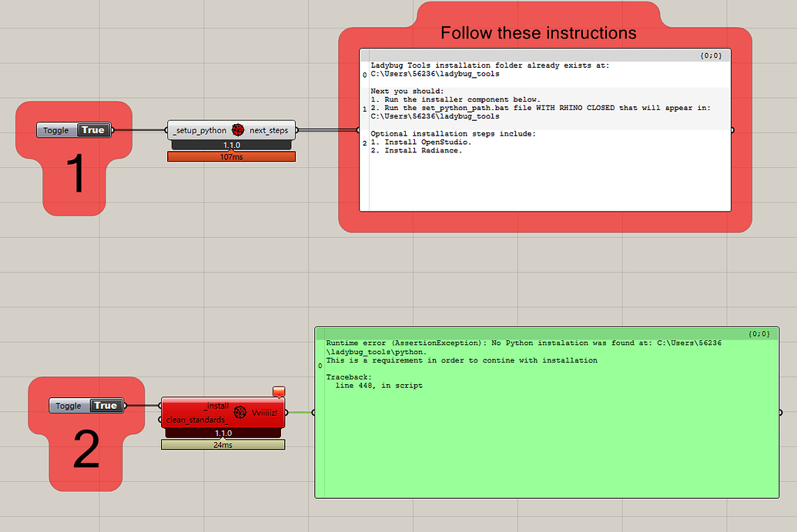Select the clean_standards_ input label
The height and width of the screenshot is (532, 797).
pyautogui.click(x=196, y=420)
